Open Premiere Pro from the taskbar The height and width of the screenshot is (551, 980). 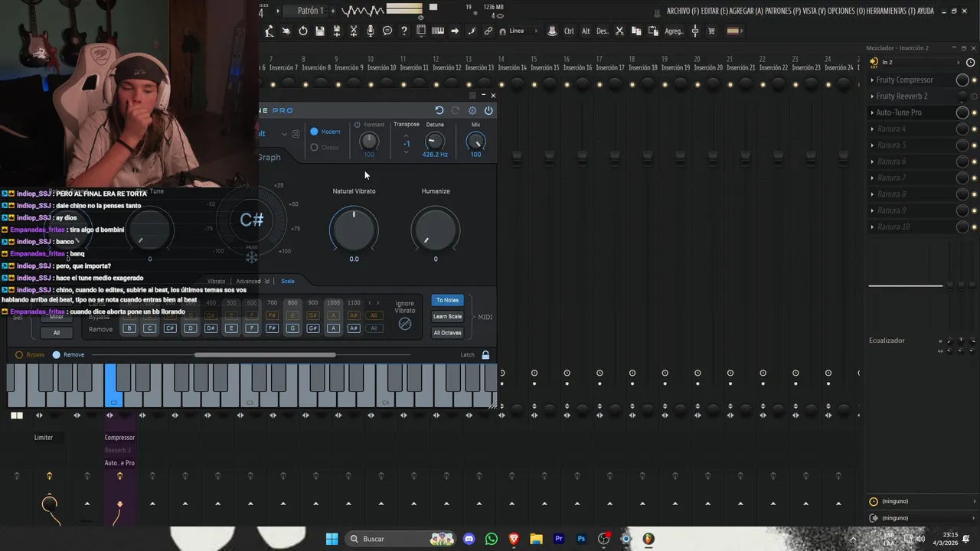tap(559, 539)
